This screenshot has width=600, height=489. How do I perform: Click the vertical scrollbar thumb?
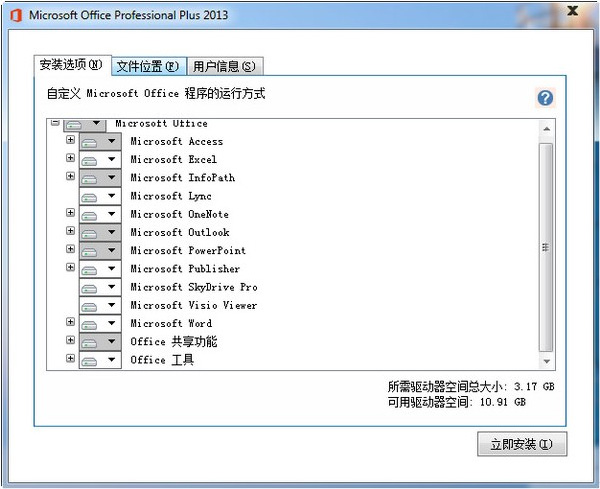(546, 248)
